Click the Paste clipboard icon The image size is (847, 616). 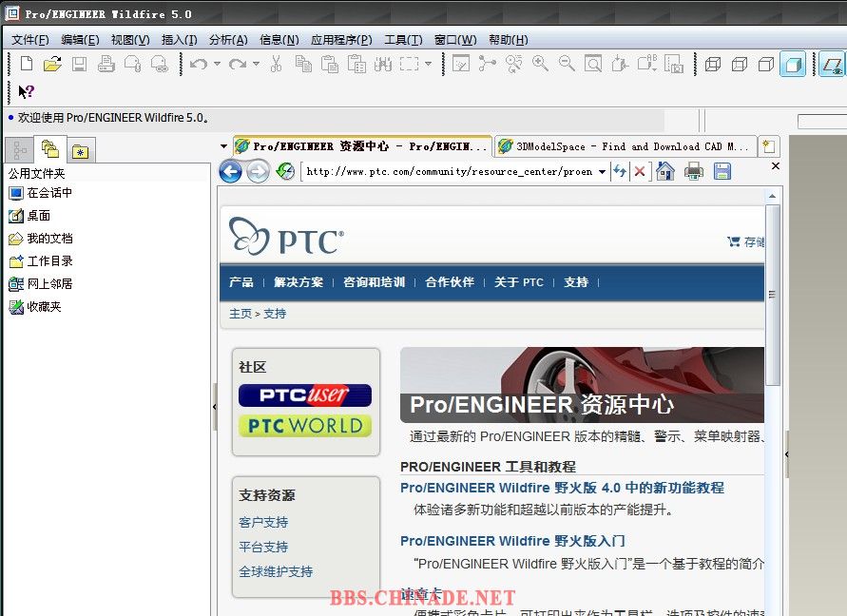330,64
